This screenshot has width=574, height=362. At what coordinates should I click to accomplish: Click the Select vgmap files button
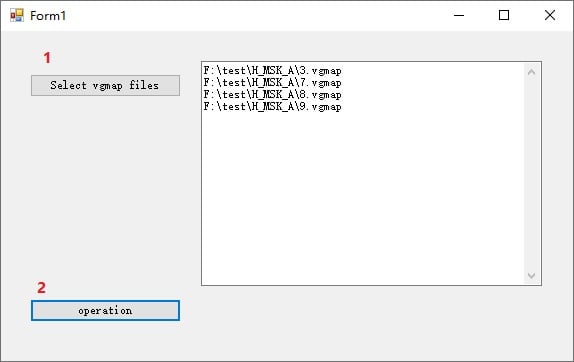[105, 86]
